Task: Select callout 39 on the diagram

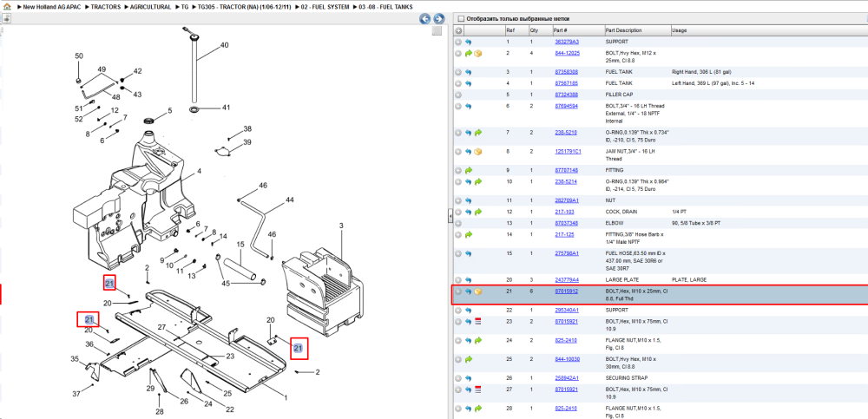Action: click(247, 142)
